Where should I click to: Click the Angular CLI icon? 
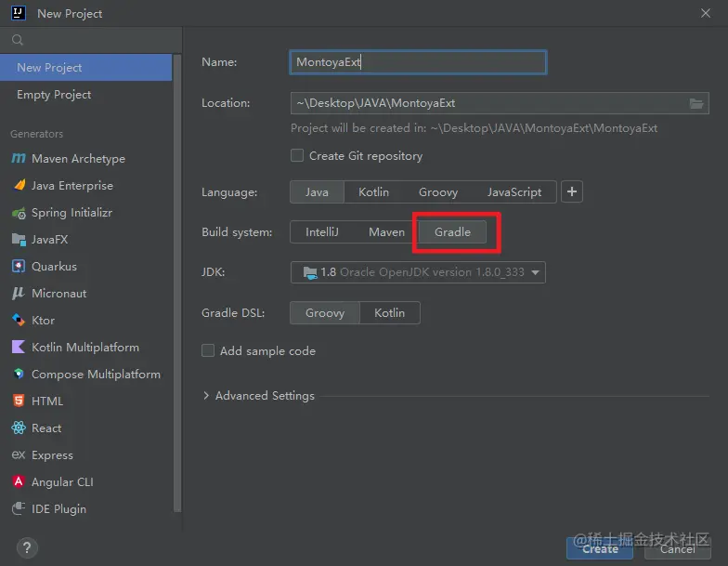pyautogui.click(x=19, y=481)
